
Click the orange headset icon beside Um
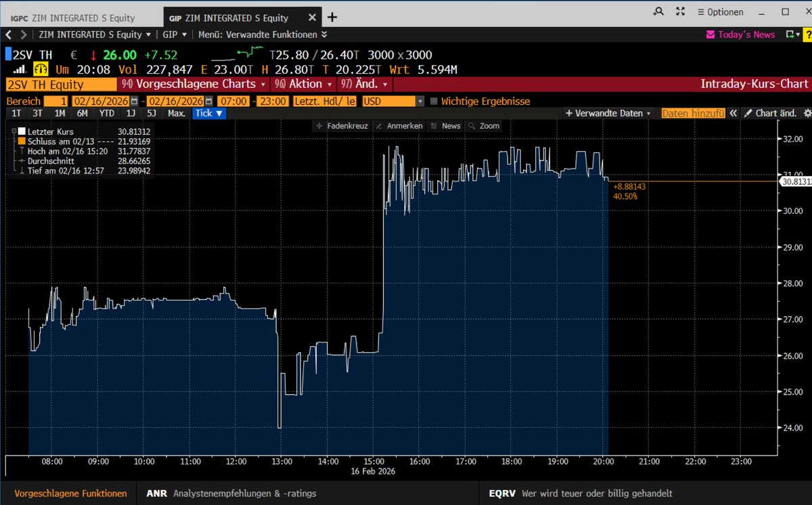tap(40, 70)
